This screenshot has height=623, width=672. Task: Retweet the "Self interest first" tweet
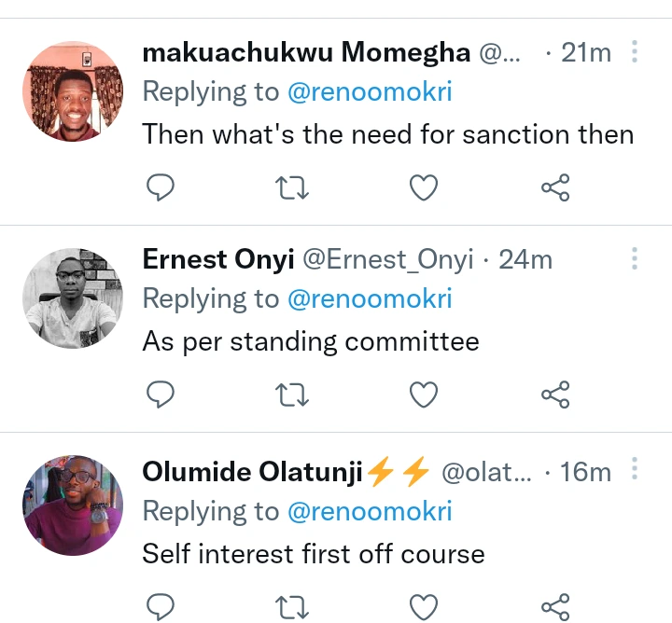click(293, 607)
